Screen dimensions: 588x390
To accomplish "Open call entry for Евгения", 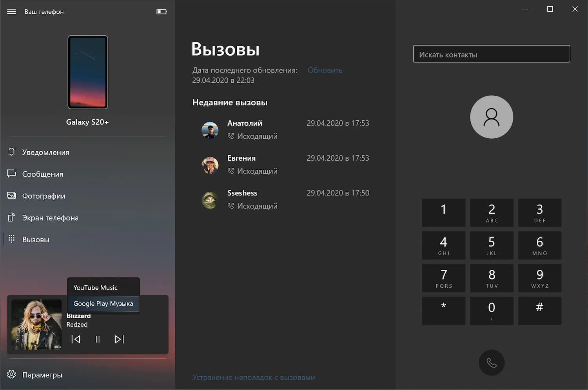I will click(x=285, y=165).
